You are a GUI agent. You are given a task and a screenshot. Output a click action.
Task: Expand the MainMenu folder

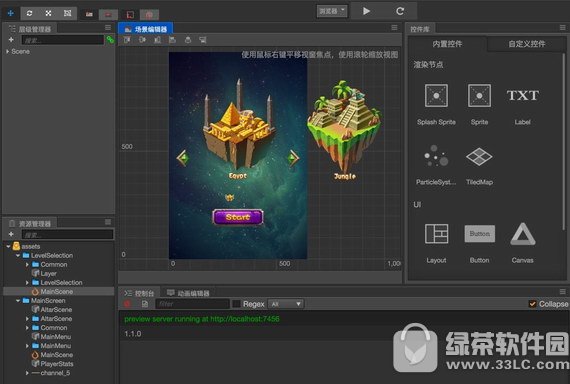point(27,346)
